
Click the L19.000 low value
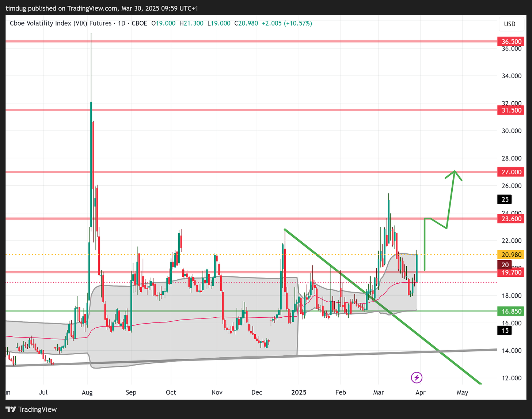click(219, 23)
